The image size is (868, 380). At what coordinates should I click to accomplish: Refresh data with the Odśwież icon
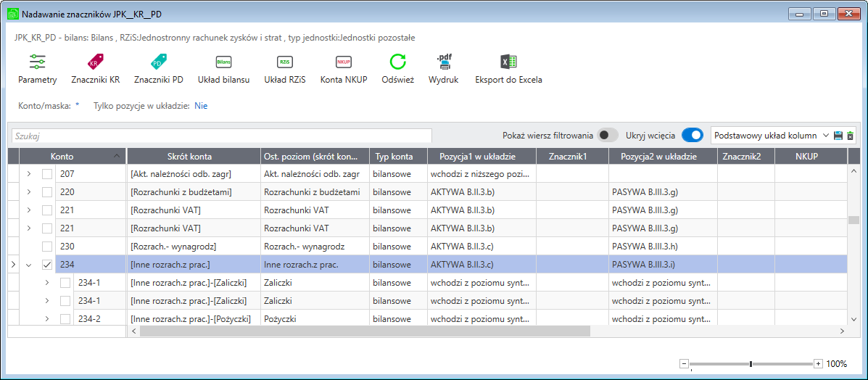pyautogui.click(x=397, y=62)
